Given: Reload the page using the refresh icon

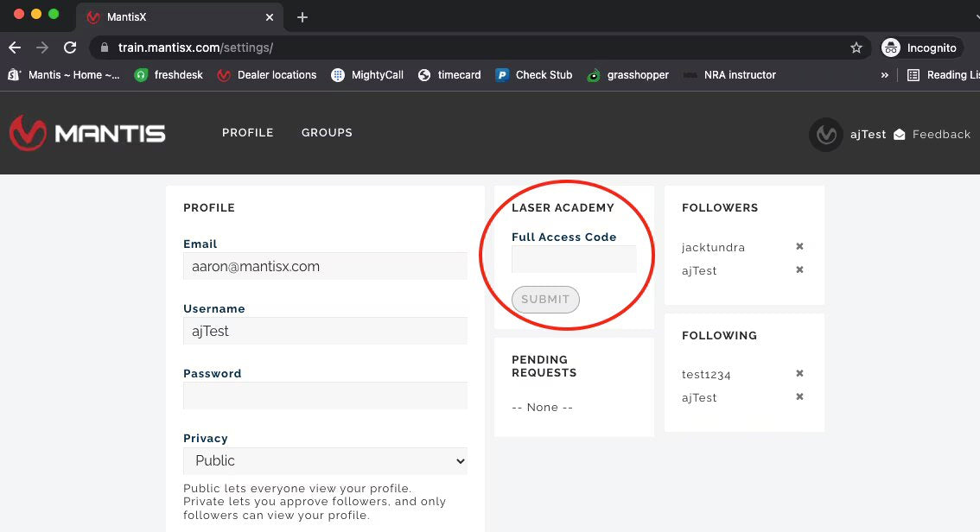Looking at the screenshot, I should pos(70,48).
